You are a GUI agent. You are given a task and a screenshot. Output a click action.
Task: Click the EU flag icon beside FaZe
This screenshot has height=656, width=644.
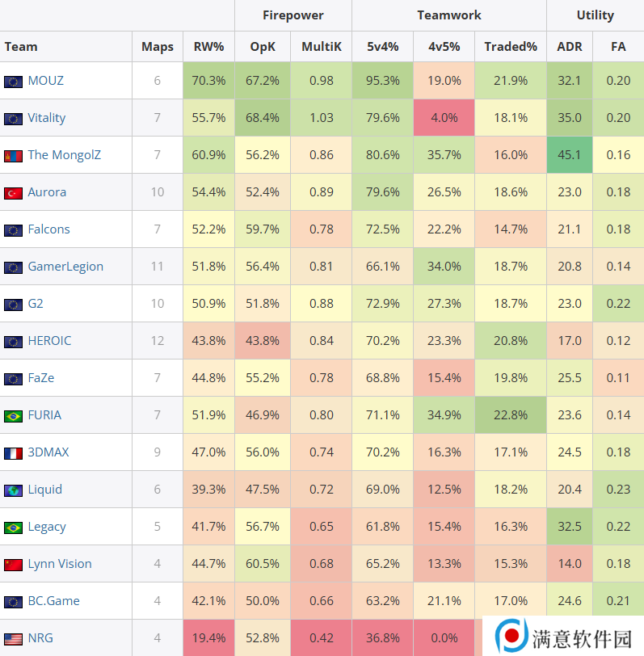click(13, 380)
